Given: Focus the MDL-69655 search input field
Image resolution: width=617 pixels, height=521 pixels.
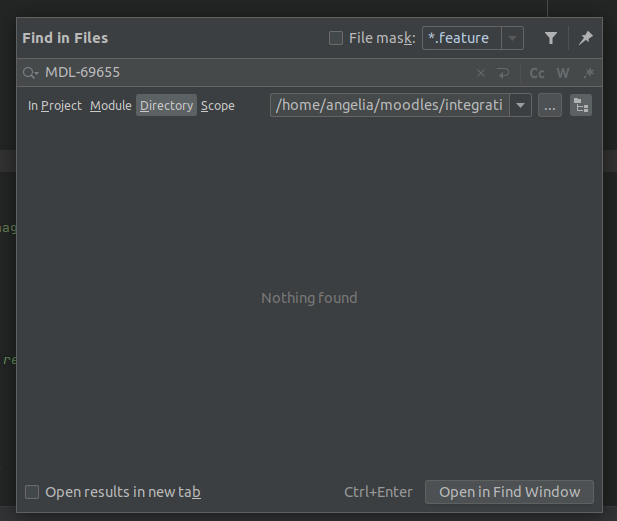Looking at the screenshot, I should [x=256, y=73].
